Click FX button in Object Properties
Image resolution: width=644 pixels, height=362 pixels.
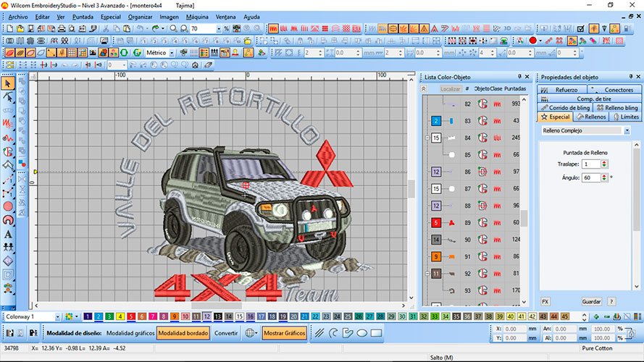pyautogui.click(x=545, y=301)
